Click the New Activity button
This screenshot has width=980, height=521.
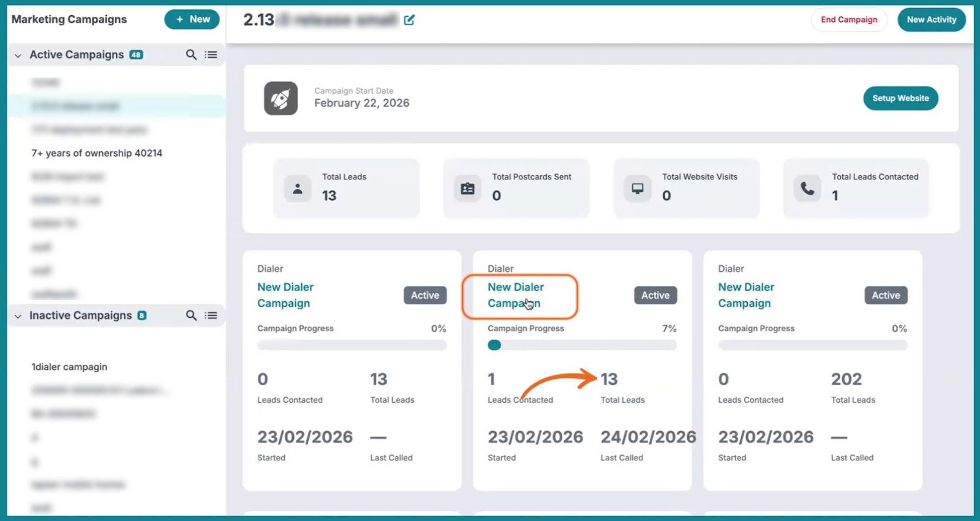pyautogui.click(x=931, y=20)
